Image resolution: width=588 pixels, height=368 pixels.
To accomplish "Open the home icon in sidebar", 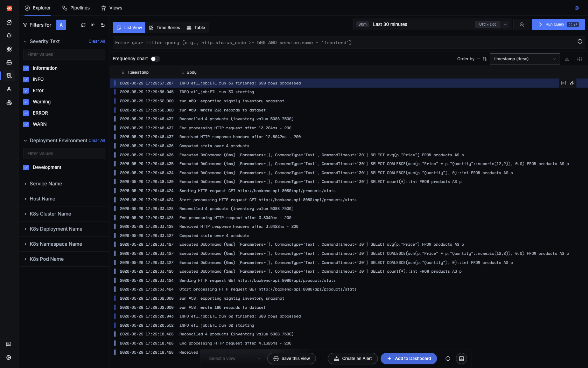I will tap(9, 22).
